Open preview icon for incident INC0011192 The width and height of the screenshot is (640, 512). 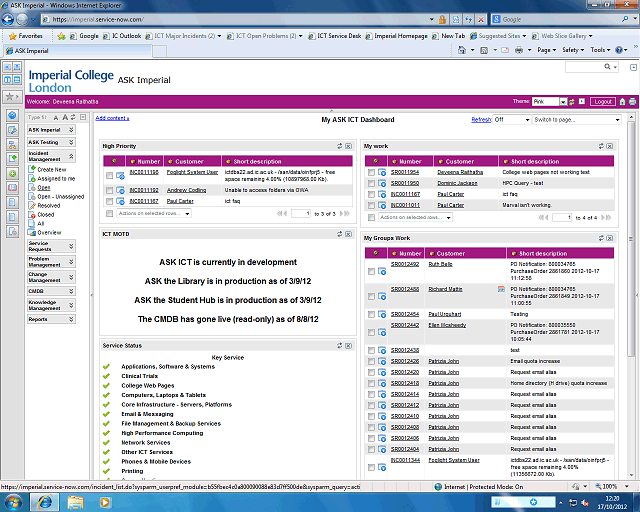tap(121, 189)
